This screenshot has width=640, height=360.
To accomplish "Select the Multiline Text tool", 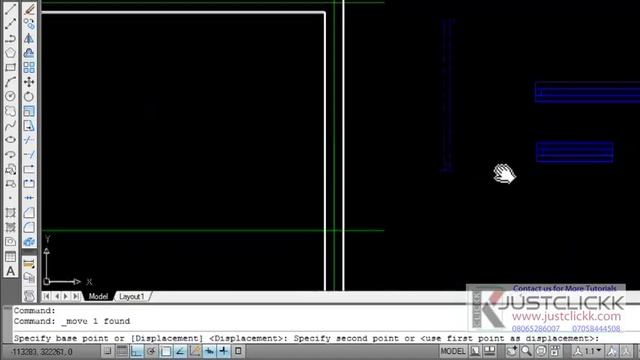I will [10, 271].
